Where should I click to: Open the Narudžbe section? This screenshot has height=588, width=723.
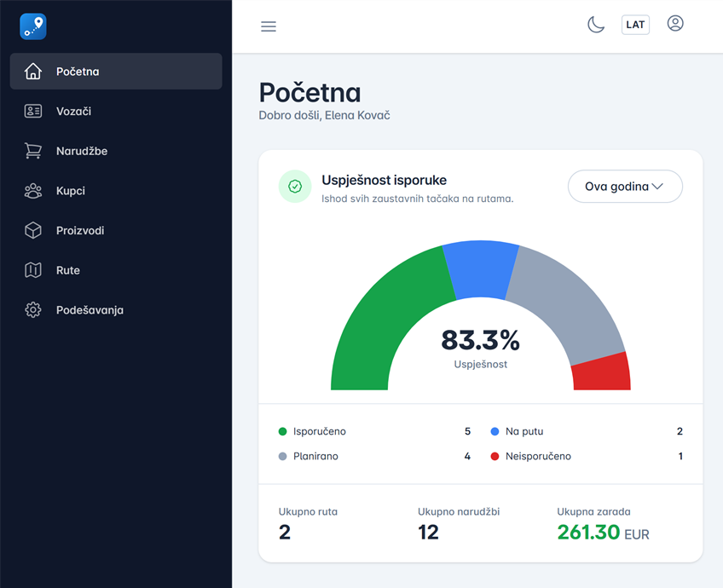pyautogui.click(x=116, y=151)
